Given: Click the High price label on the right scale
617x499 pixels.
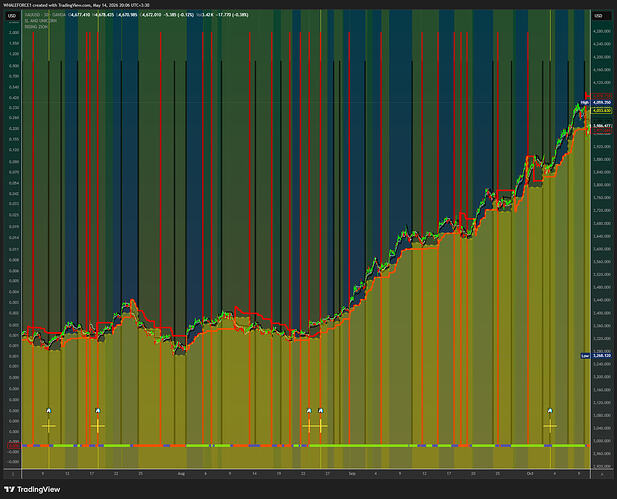Looking at the screenshot, I should click(x=596, y=102).
